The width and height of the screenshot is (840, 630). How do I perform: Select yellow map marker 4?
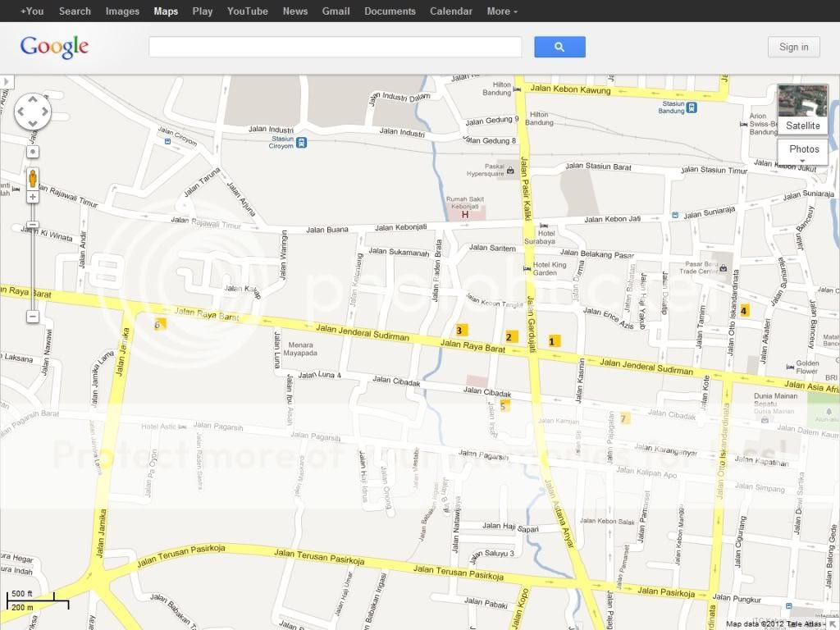[x=744, y=311]
